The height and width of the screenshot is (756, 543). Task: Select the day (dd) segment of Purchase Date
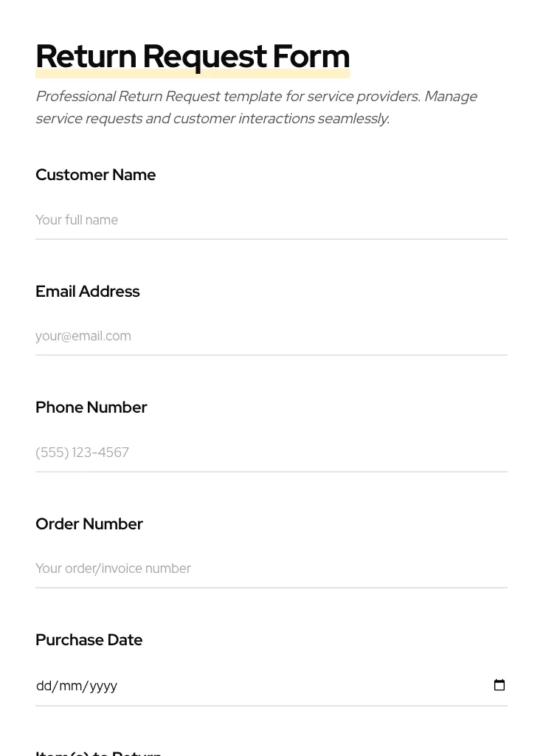(x=44, y=686)
